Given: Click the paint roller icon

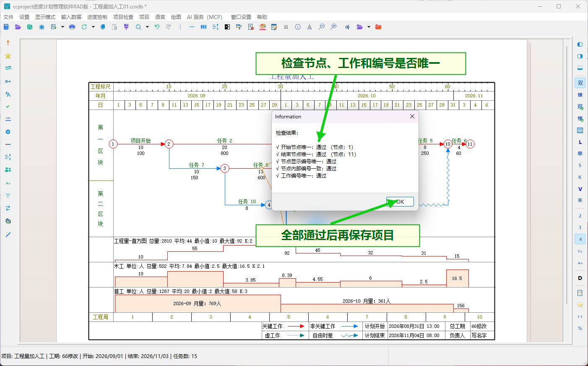Looking at the screenshot, I should coord(239,27).
